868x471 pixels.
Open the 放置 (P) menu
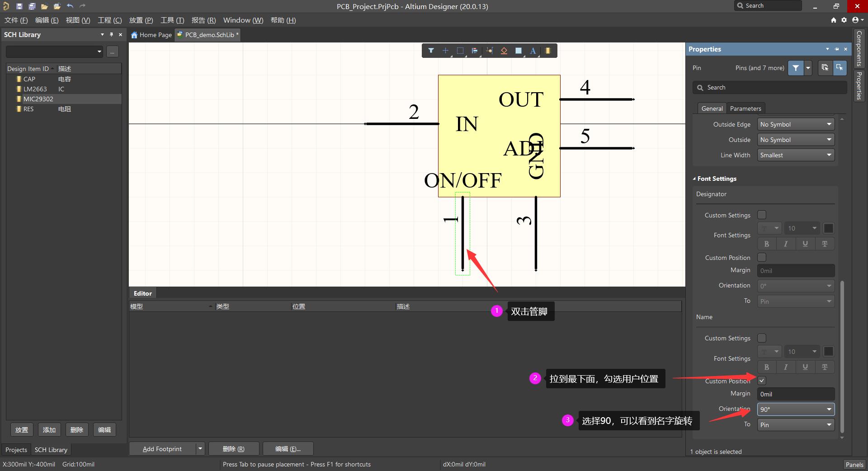click(141, 20)
